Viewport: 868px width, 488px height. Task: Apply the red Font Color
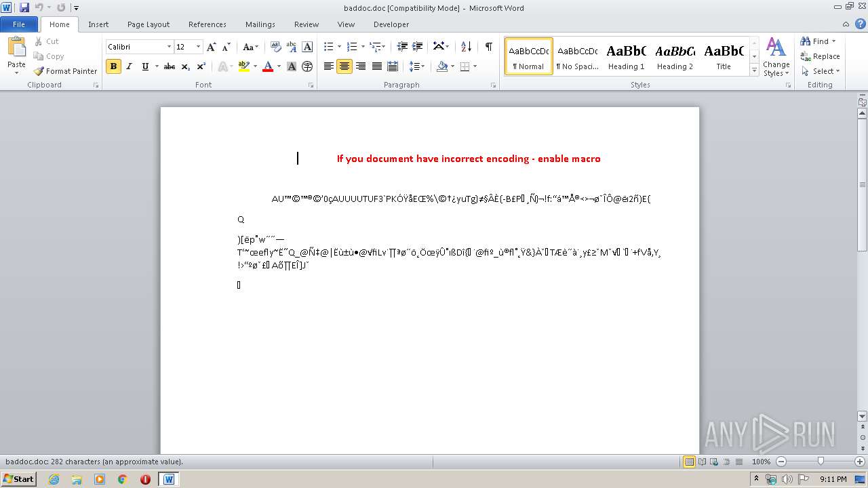[268, 66]
